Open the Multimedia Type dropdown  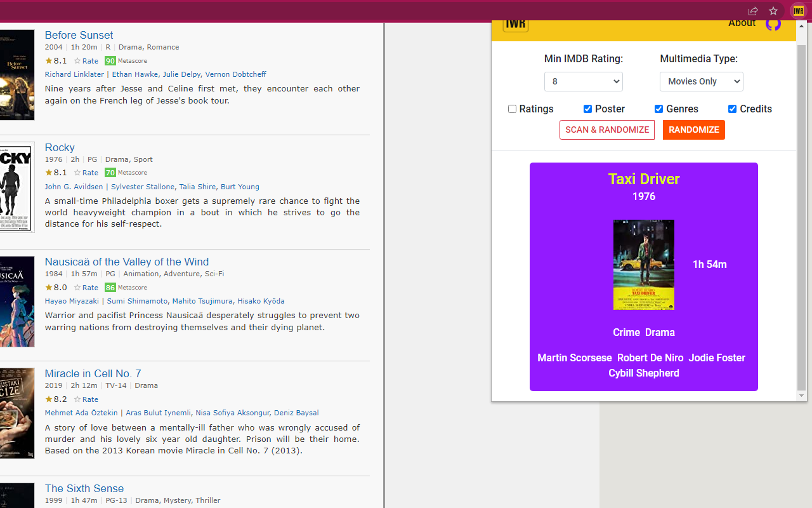tap(702, 81)
